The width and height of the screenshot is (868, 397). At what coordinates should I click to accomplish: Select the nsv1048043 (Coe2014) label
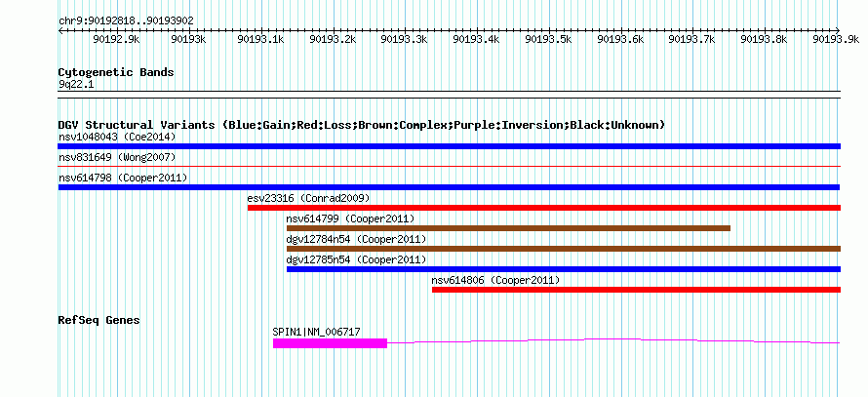pyautogui.click(x=117, y=137)
